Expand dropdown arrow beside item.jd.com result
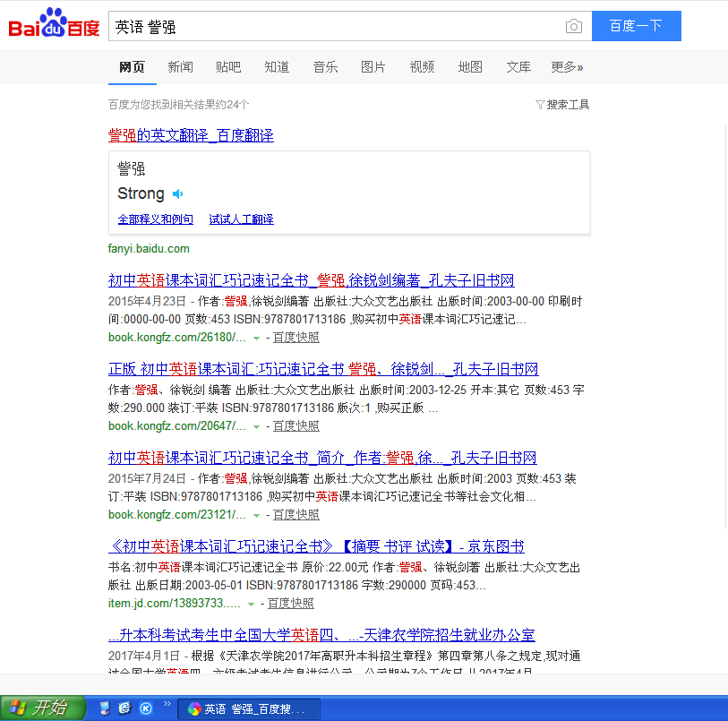Screen dimensions: 728x721 click(251, 604)
